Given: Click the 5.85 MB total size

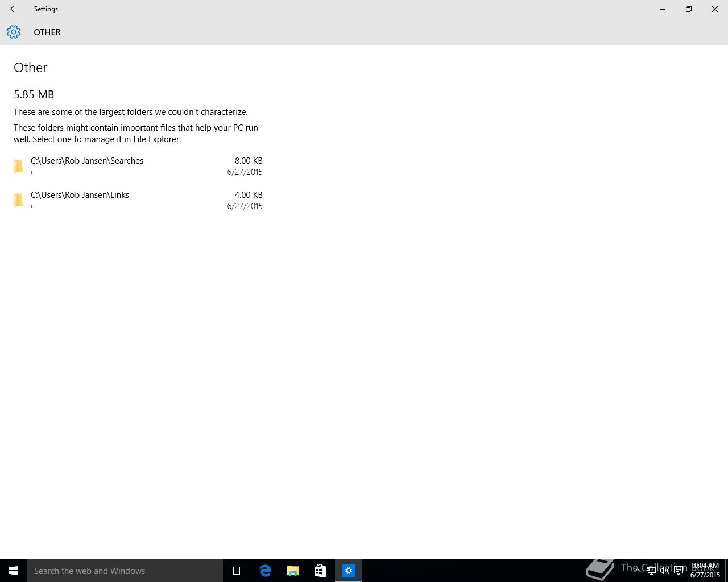Looking at the screenshot, I should click(34, 94).
